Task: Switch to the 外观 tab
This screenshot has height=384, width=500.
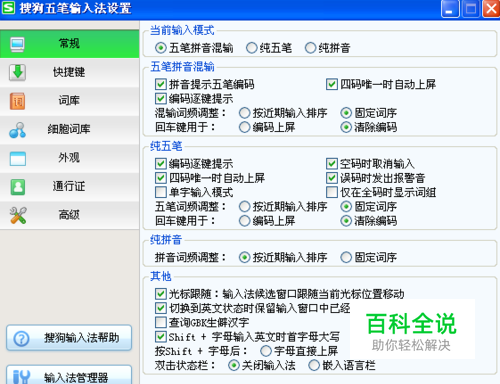Action: pos(69,158)
